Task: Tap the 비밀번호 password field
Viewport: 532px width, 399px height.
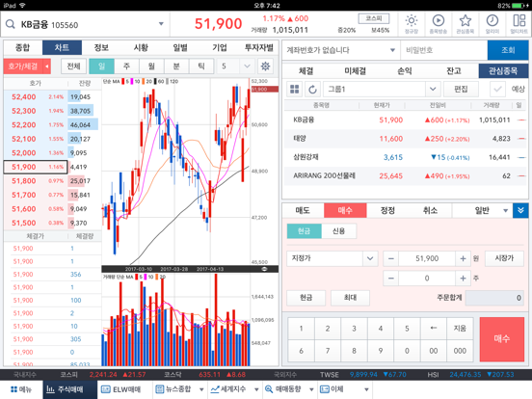Action: [x=444, y=50]
